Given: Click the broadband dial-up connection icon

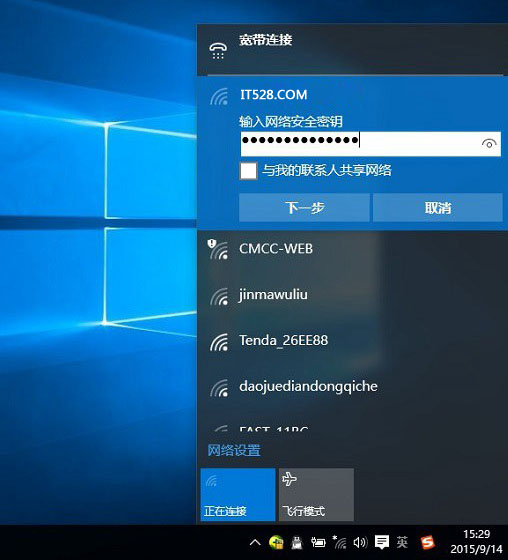Looking at the screenshot, I should [x=218, y=51].
